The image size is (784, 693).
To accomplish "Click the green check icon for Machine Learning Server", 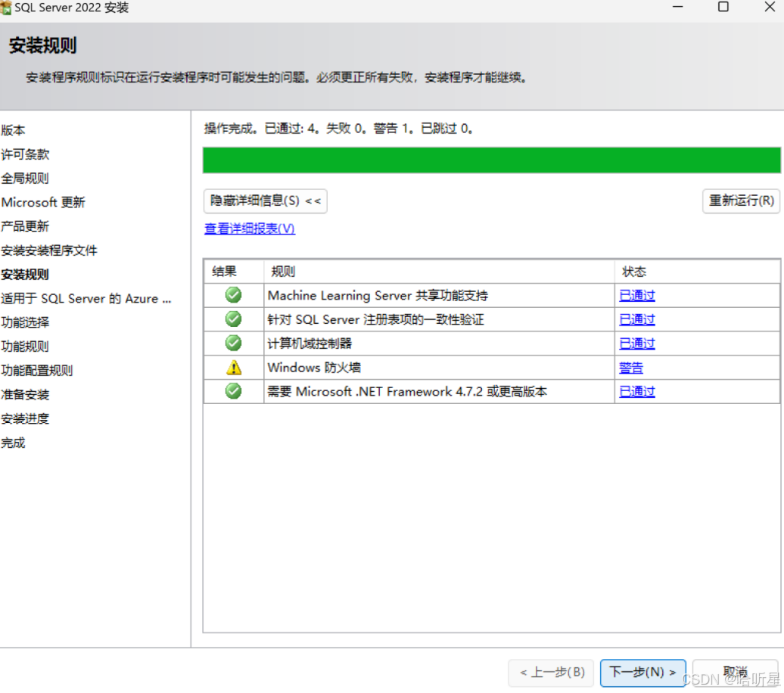I will (233, 295).
